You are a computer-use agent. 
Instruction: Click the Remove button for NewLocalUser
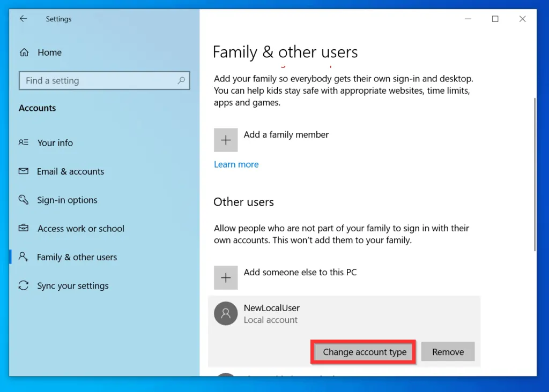tap(448, 352)
